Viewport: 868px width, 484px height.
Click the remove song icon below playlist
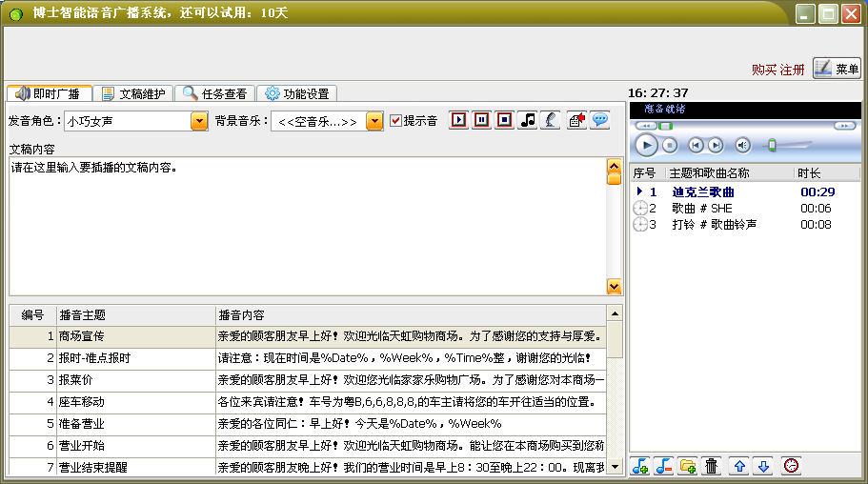point(664,466)
